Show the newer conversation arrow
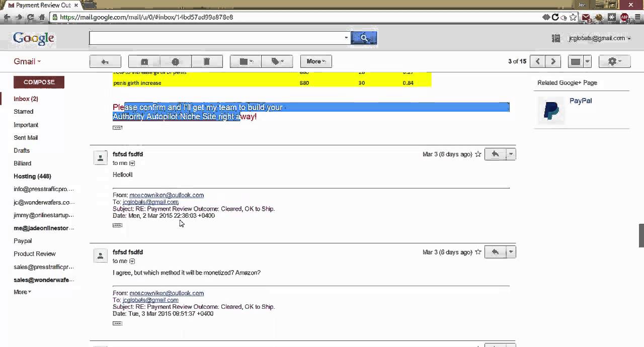 click(538, 61)
